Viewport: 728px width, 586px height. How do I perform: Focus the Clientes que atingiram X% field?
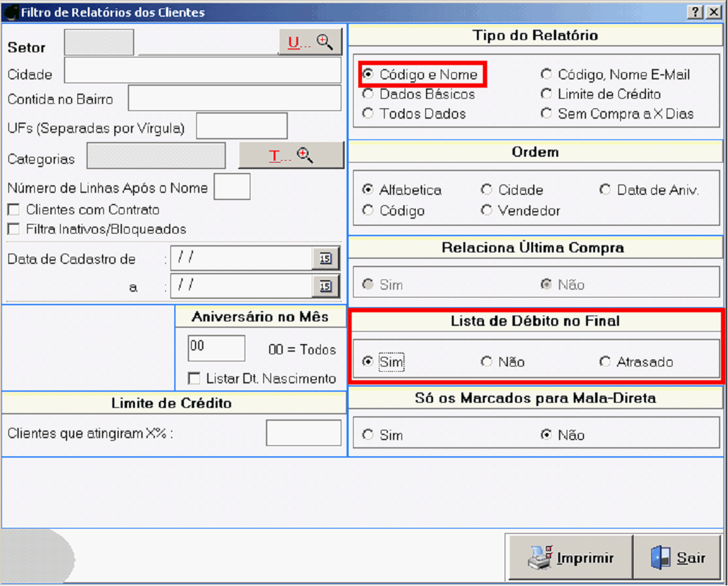click(x=303, y=433)
